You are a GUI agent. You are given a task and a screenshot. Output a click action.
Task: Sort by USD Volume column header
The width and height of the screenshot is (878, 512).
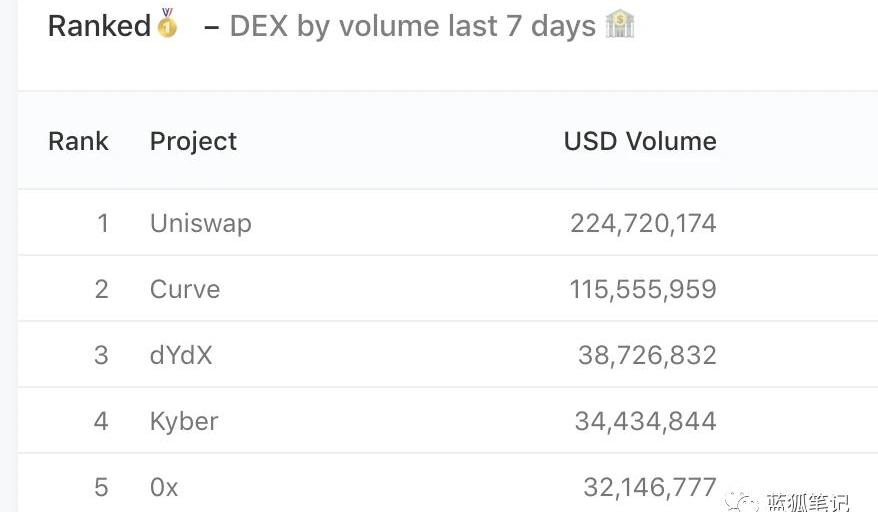pos(640,141)
